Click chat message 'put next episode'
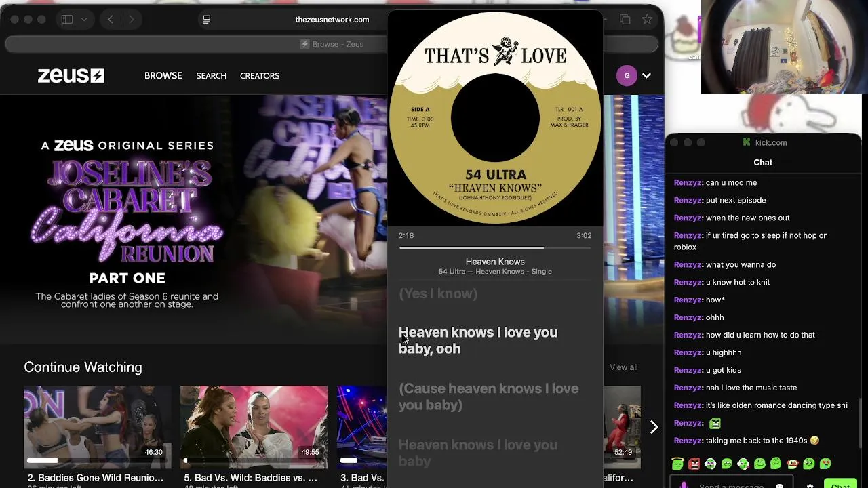 pyautogui.click(x=736, y=201)
